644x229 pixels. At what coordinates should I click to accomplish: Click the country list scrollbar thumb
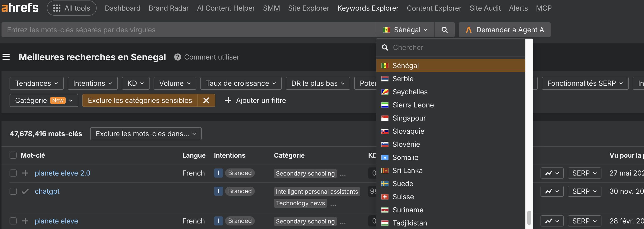tap(529, 217)
